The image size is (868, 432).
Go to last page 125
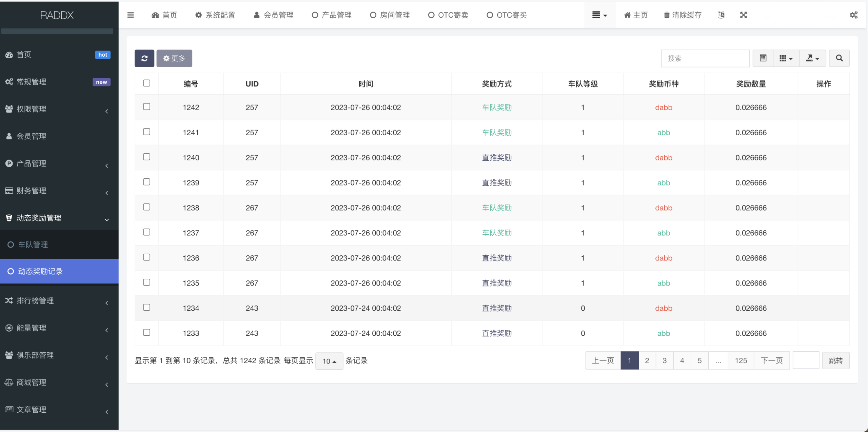tap(741, 360)
